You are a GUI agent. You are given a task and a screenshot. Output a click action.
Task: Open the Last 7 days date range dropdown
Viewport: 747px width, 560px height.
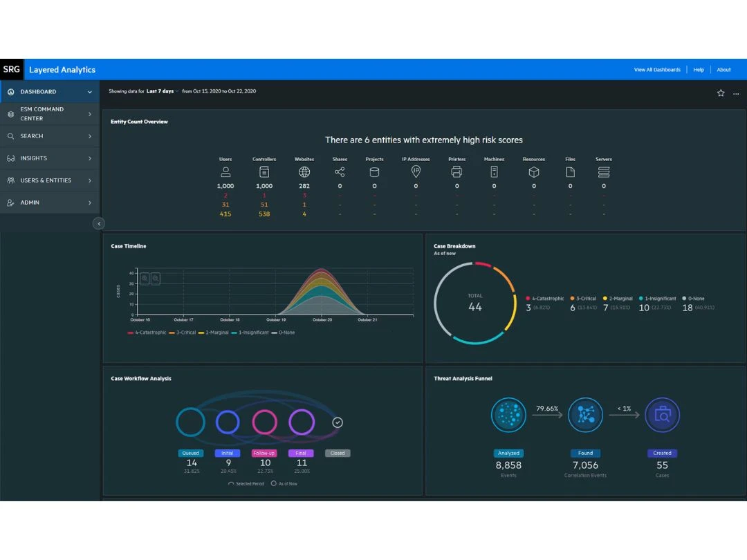pos(163,91)
